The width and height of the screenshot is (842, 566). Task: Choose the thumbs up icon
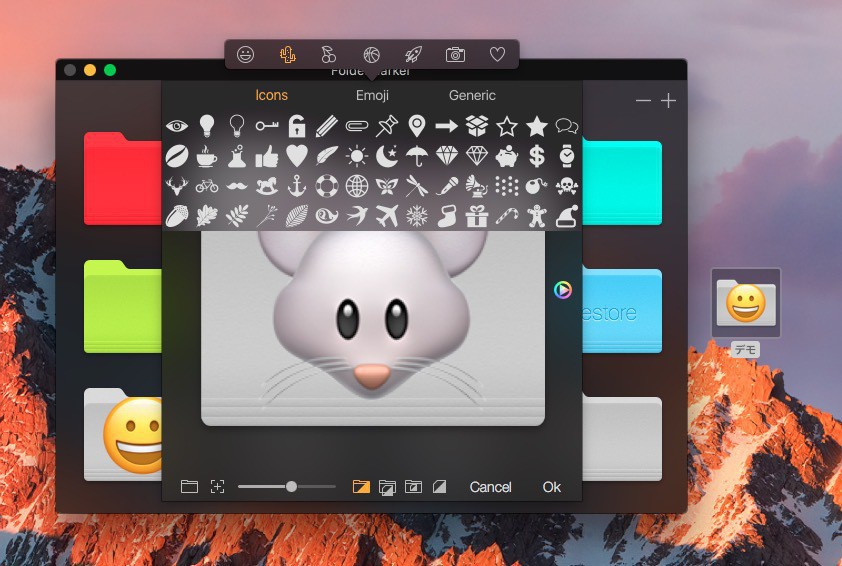[267, 156]
